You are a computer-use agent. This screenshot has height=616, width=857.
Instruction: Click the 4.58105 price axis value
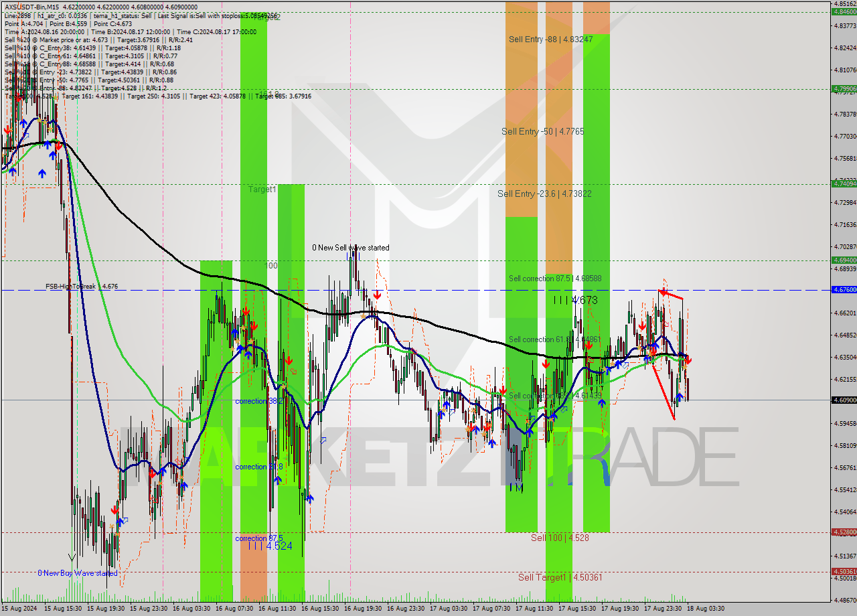click(845, 445)
